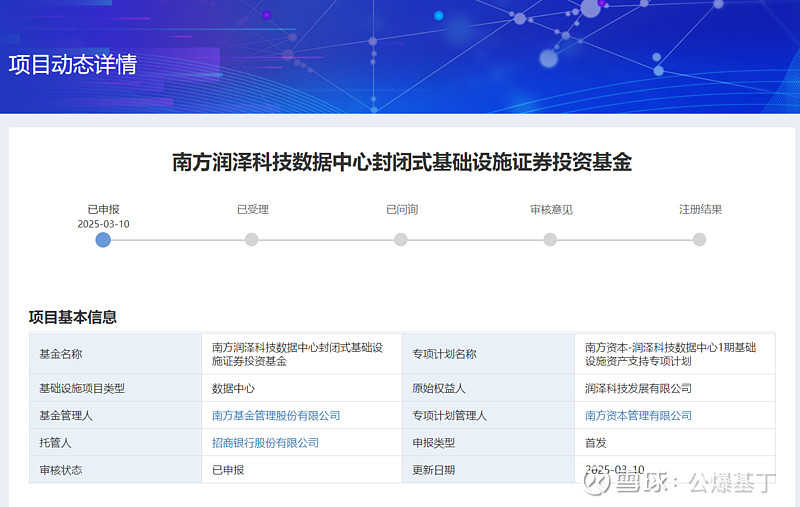Click the 申报类型 label cell
Viewport: 800px width, 507px height.
(488, 443)
